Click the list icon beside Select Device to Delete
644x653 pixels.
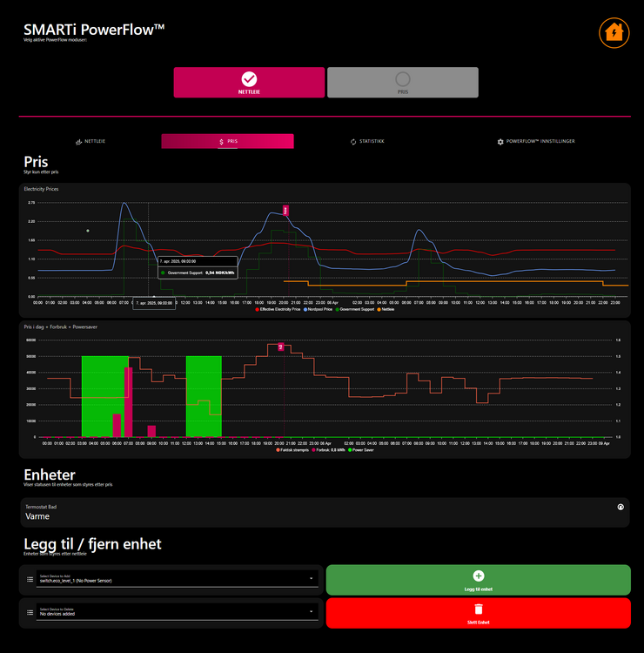[x=30, y=612]
